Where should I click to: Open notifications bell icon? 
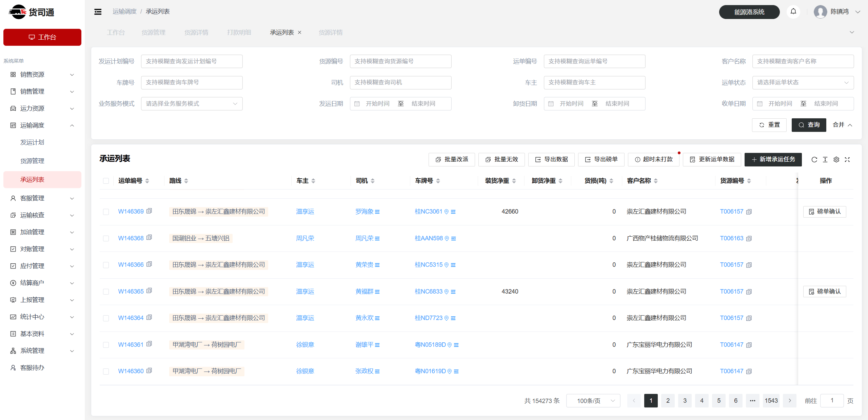point(793,12)
